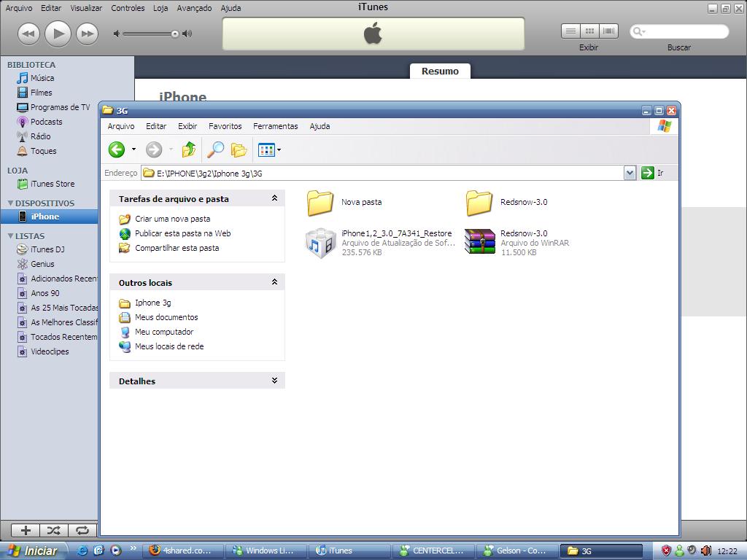
Task: Open the iTunes Loja menu
Action: tap(160, 8)
